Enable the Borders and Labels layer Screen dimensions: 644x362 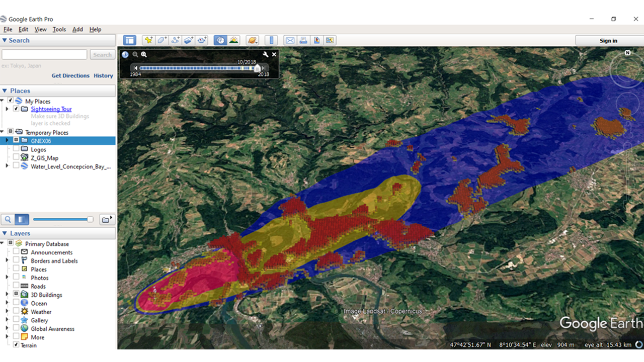16,260
